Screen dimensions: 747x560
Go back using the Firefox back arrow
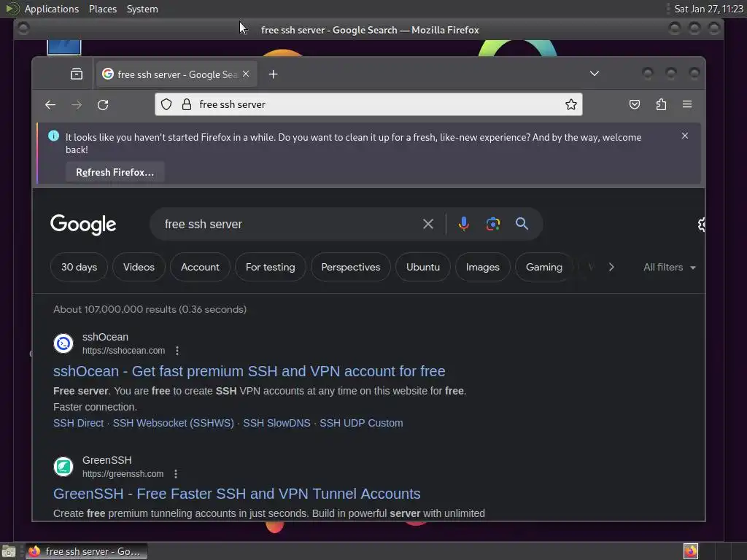[50, 105]
